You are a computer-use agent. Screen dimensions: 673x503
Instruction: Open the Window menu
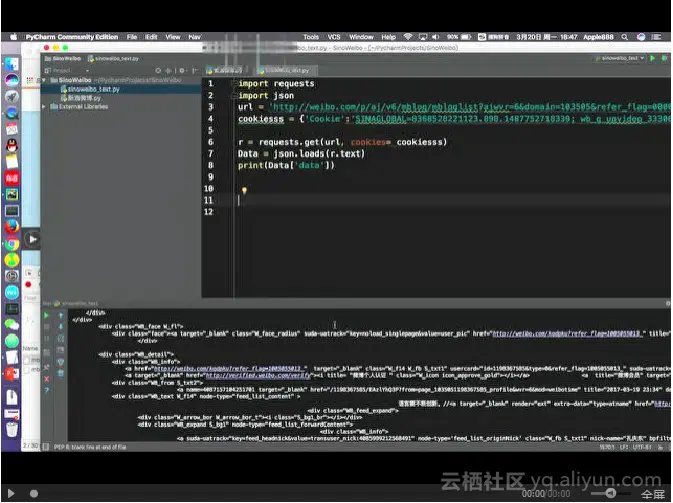[x=361, y=37]
